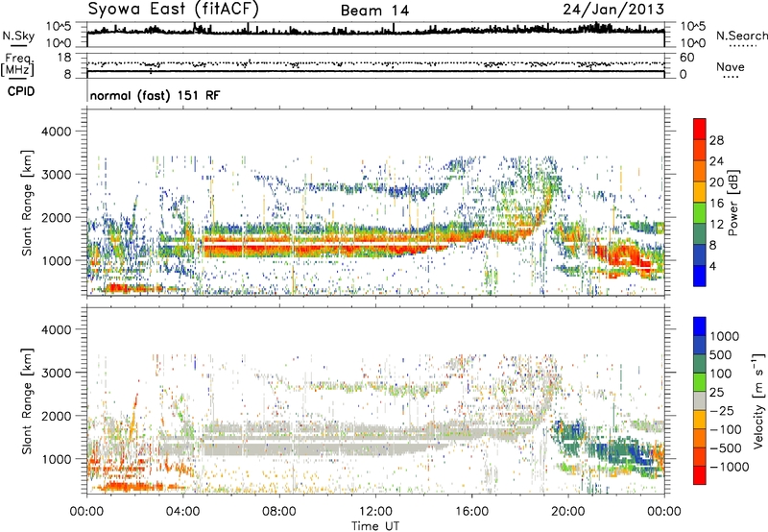Click '4000' tick on power panel range axis

point(57,132)
